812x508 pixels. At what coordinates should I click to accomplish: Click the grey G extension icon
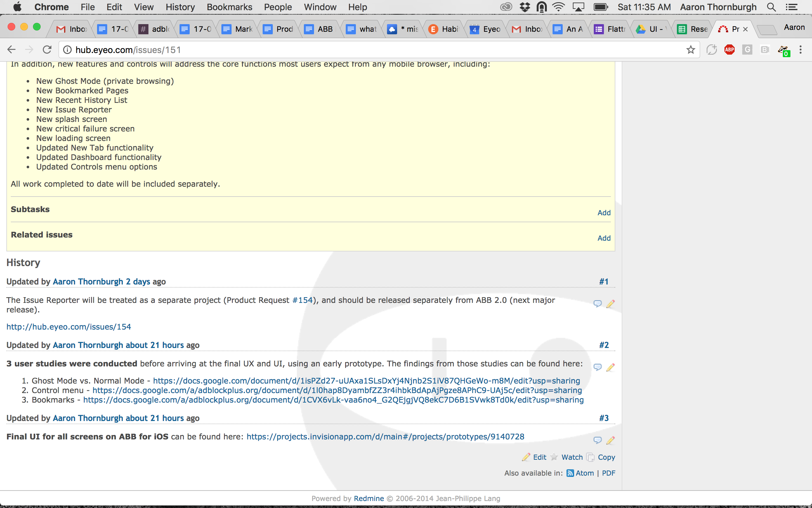pos(747,50)
